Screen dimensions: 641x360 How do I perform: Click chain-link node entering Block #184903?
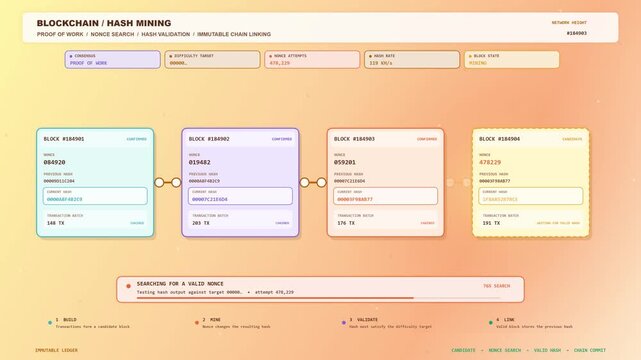322,183
